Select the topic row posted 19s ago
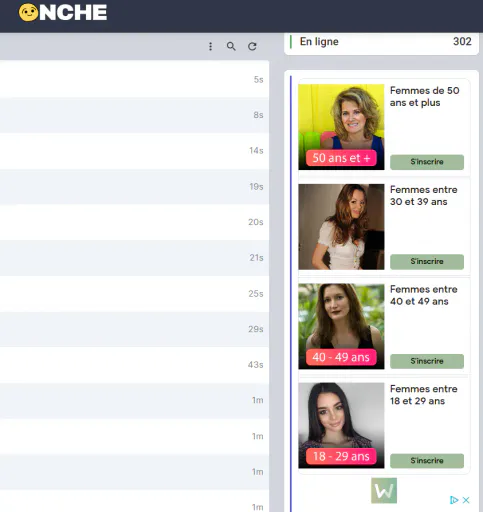This screenshot has width=483, height=512. [134, 186]
